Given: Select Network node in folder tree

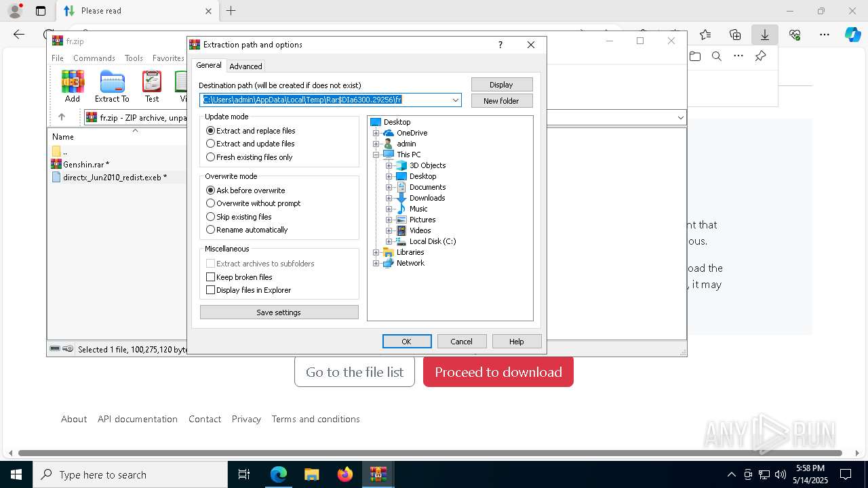Looking at the screenshot, I should tap(410, 263).
